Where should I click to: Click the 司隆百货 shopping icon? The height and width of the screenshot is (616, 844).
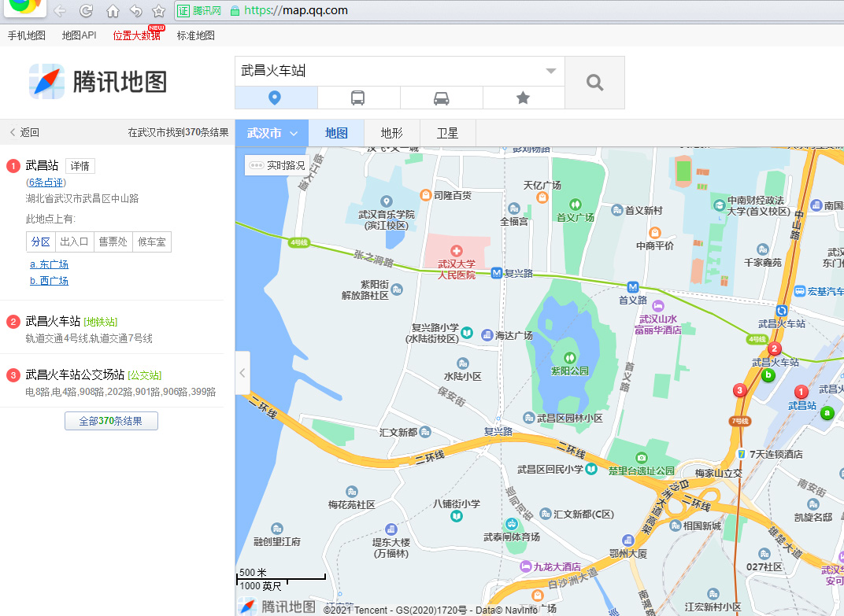tap(426, 195)
